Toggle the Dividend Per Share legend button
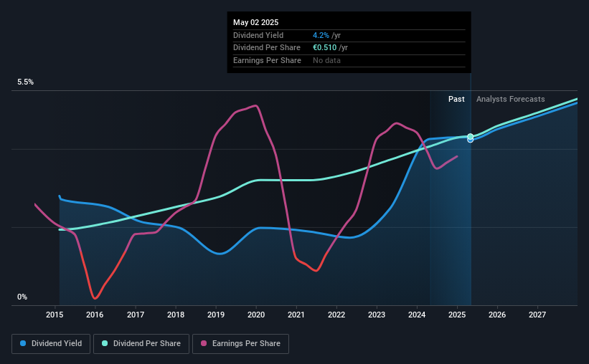Image resolution: width=589 pixels, height=364 pixels. [x=141, y=344]
